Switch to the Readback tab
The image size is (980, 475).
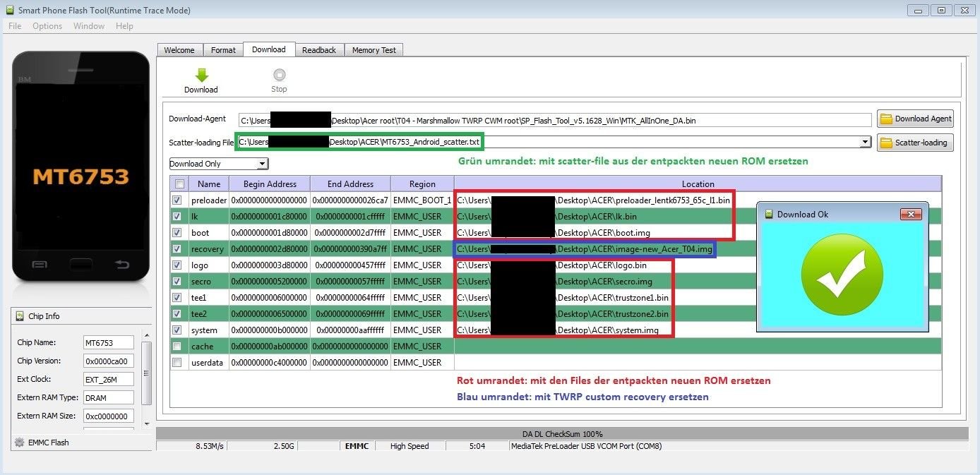point(319,50)
